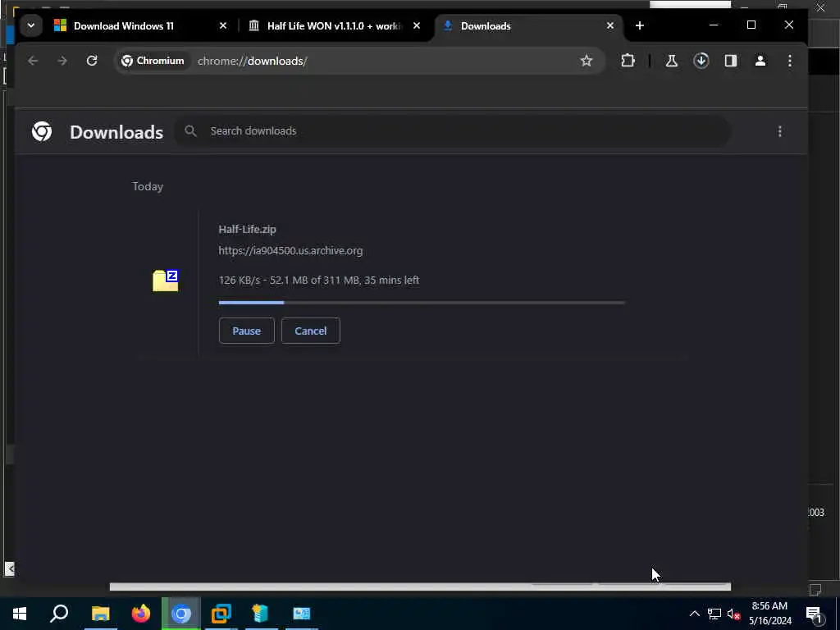840x630 pixels.
Task: Click the magnifier in downloads search
Action: pos(190,130)
